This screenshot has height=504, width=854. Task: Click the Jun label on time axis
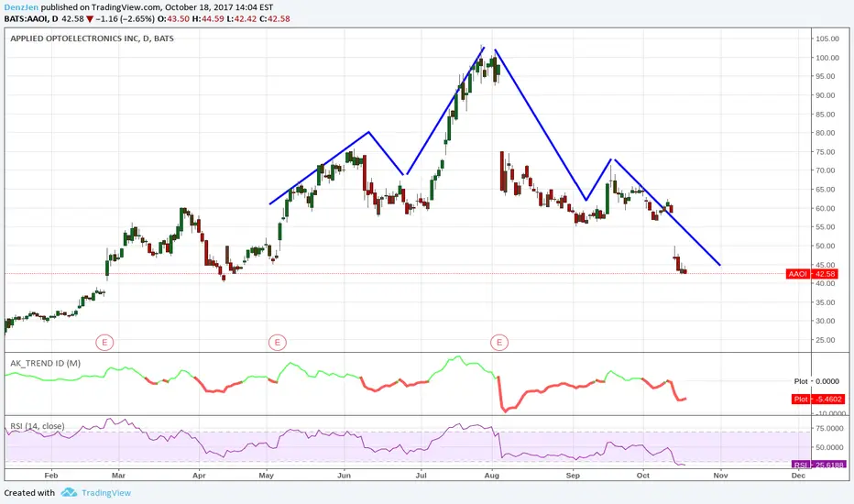344,476
